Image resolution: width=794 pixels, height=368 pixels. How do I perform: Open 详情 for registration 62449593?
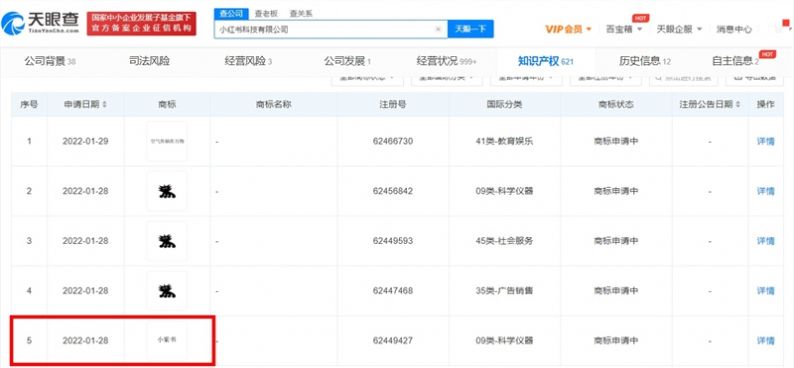point(765,241)
